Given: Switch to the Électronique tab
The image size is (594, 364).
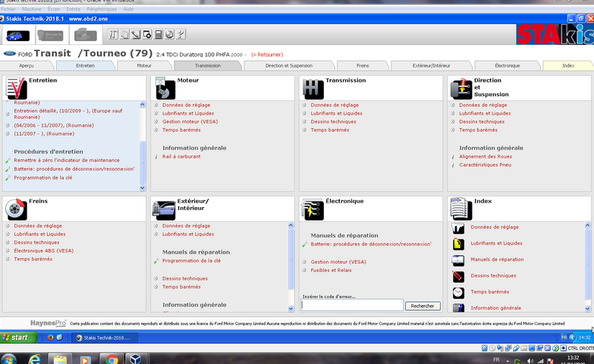Looking at the screenshot, I should click(x=508, y=65).
